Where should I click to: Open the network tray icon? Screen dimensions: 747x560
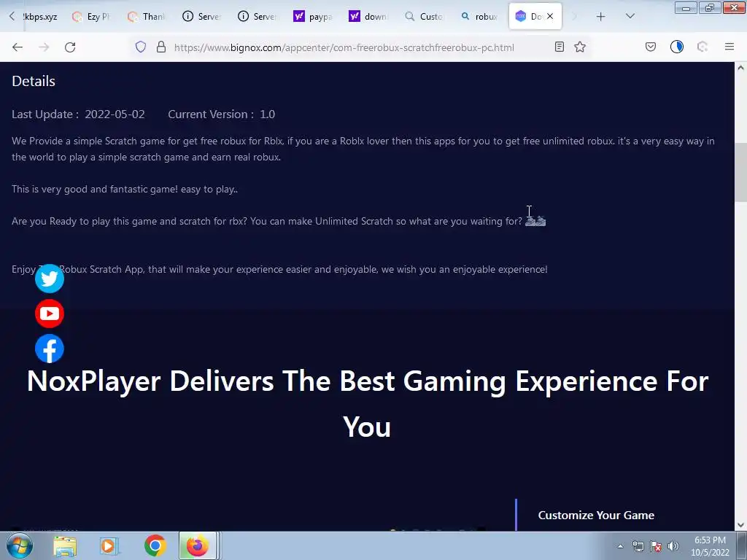638,546
